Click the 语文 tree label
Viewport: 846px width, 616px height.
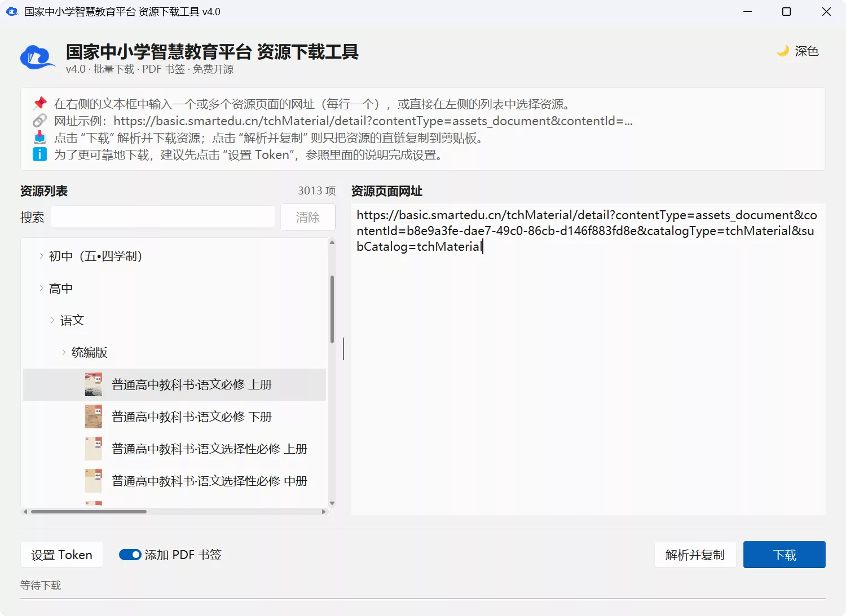72,320
